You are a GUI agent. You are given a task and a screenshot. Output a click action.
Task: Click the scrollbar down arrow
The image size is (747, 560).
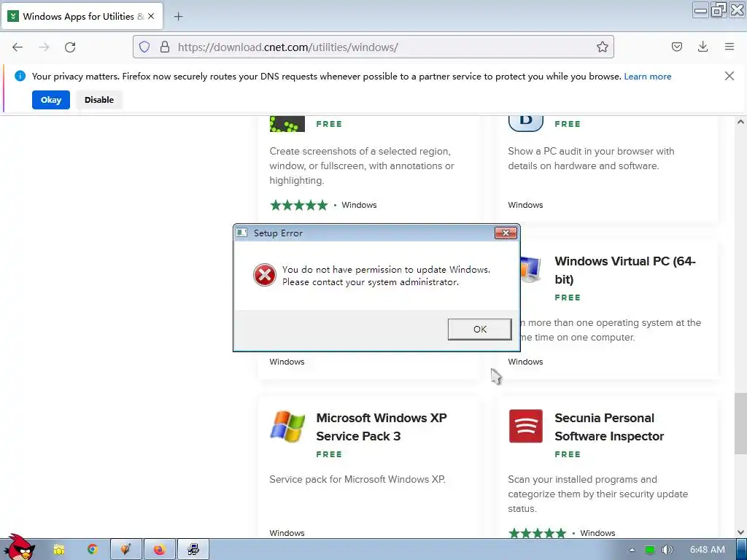pos(740,532)
